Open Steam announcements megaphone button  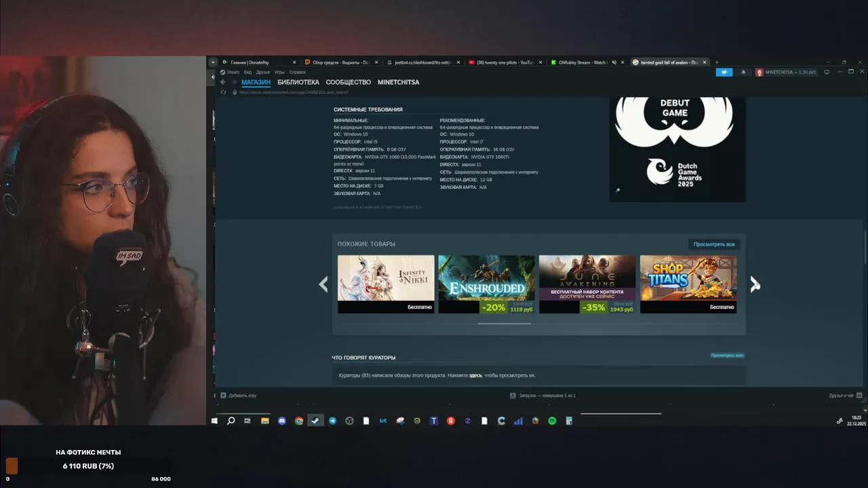(724, 72)
